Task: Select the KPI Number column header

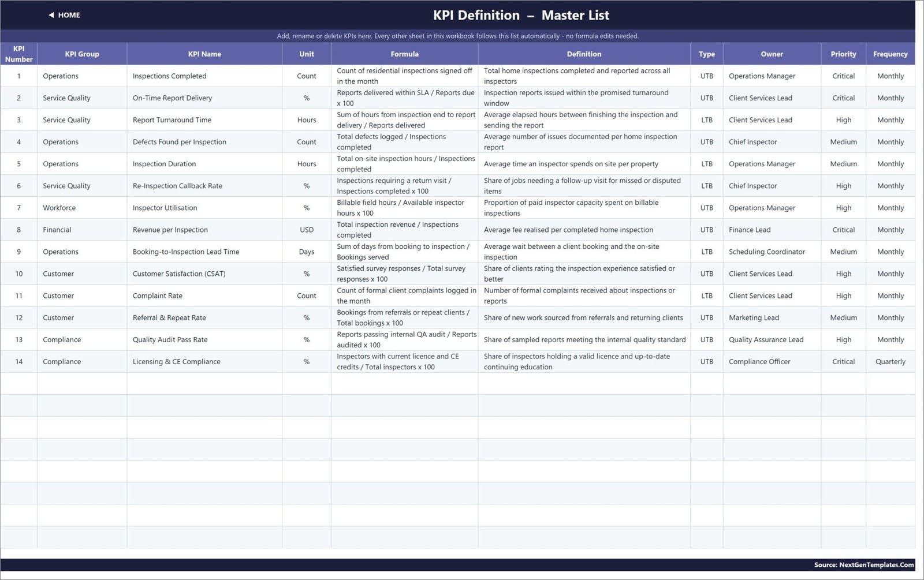Action: (x=18, y=54)
